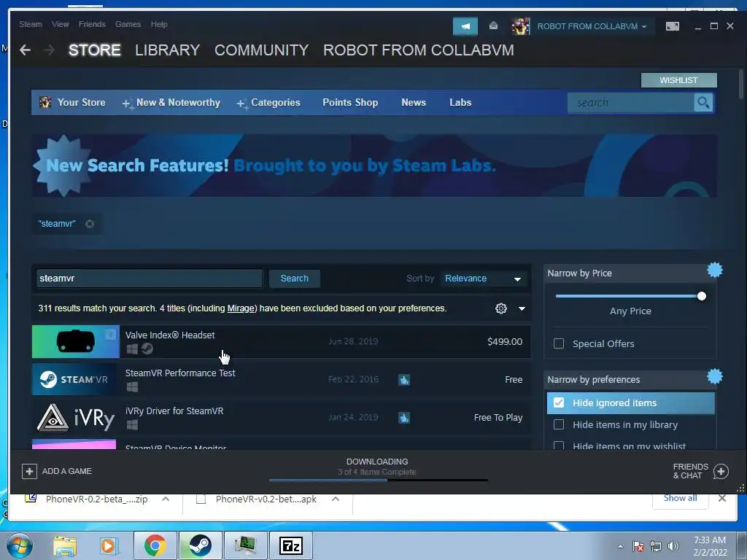Open the iVRy Driver for SteamVR result
This screenshot has width=747, height=560.
pyautogui.click(x=282, y=418)
